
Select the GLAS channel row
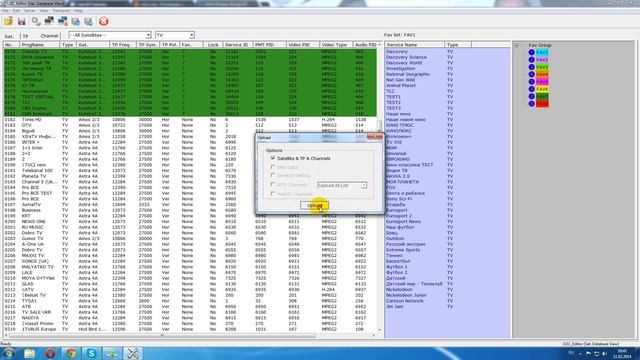coord(190,284)
